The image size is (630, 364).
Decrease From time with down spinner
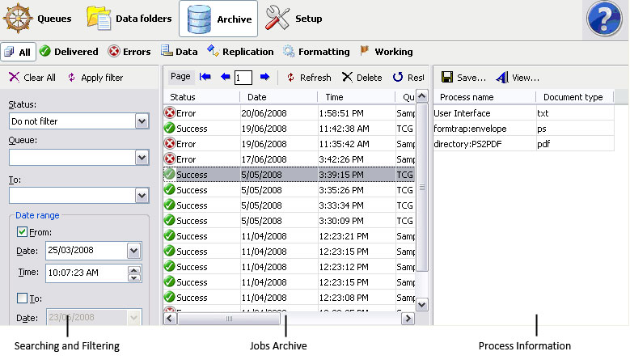coord(134,277)
